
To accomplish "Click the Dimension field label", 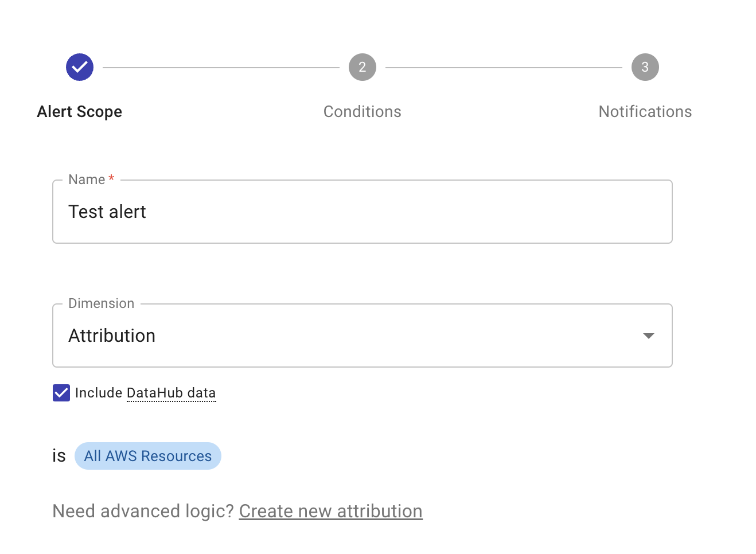I will 101,303.
